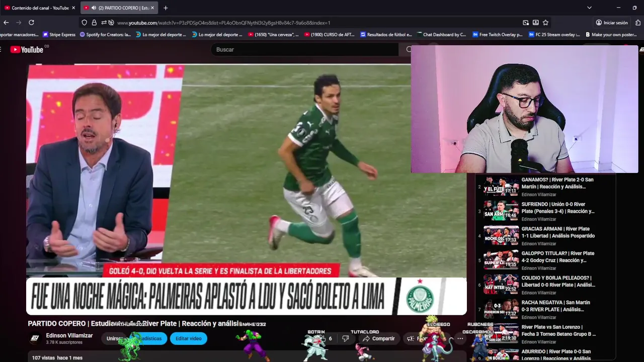Click 'Iniciar sesión' account button
Screen dimensions: 644x362
pos(612,23)
